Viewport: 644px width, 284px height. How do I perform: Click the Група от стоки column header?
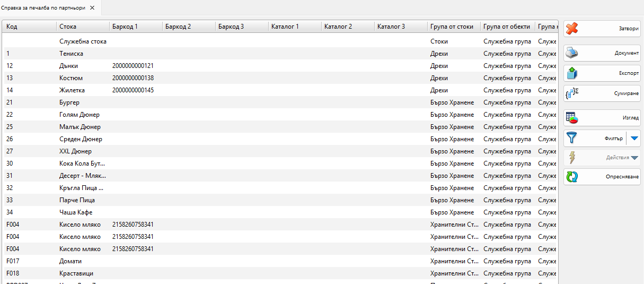tap(453, 27)
